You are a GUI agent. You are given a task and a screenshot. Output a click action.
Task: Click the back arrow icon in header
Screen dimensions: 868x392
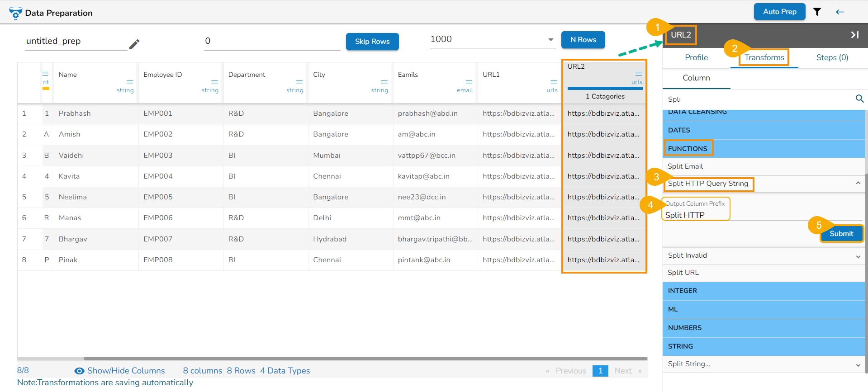(x=840, y=12)
